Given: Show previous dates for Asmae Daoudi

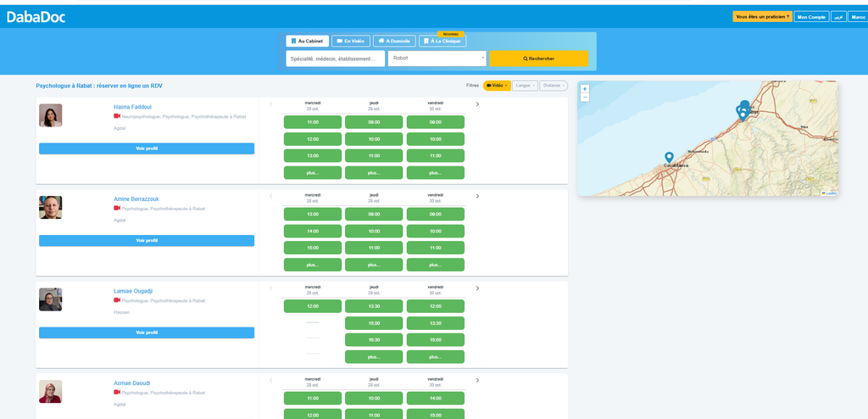Looking at the screenshot, I should [270, 380].
